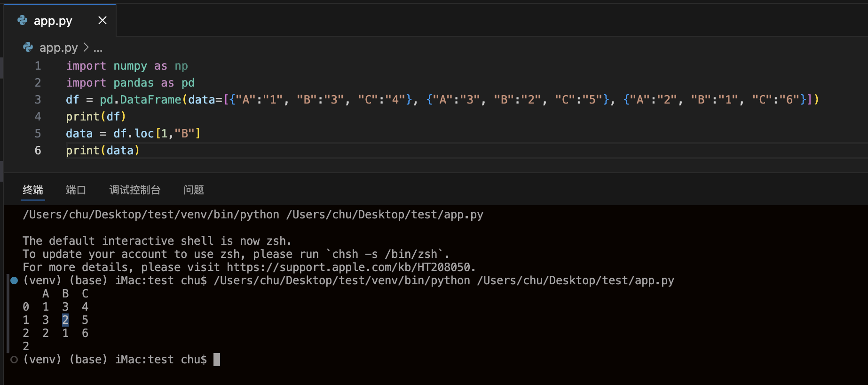Viewport: 868px width, 385px height.
Task: Close the app.py editor tab
Action: click(102, 20)
